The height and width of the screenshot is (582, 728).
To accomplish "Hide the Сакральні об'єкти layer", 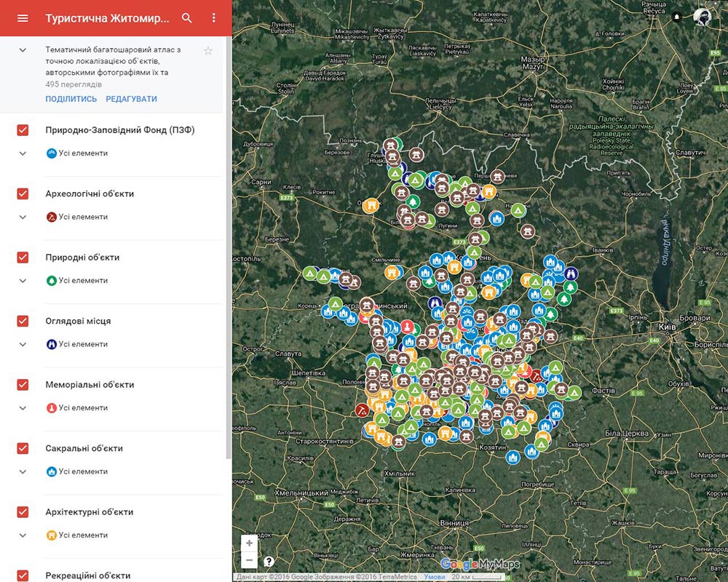I will pyautogui.click(x=23, y=449).
